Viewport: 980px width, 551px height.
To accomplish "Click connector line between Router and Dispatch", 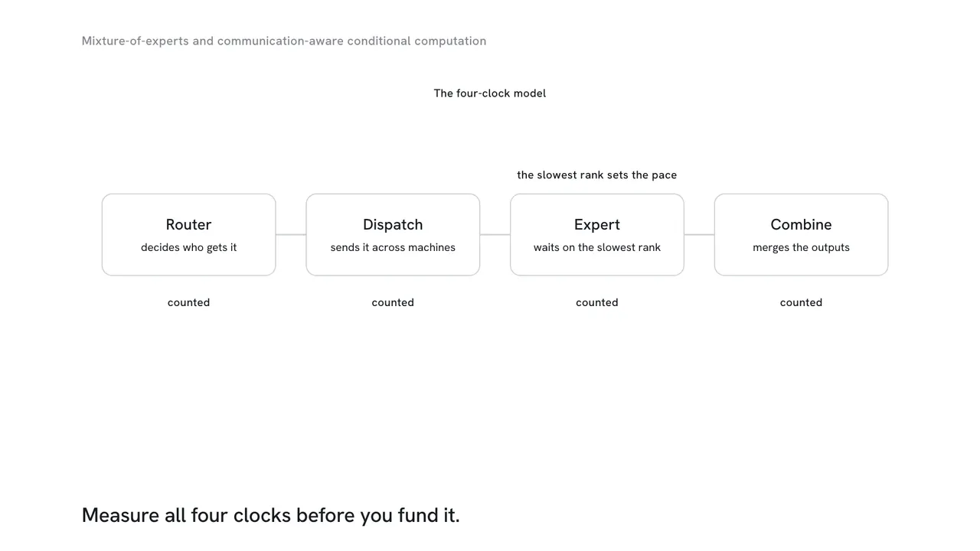I will [291, 235].
